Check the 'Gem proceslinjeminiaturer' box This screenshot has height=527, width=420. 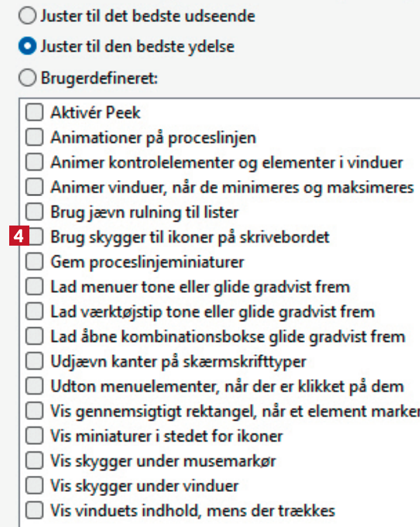tap(35, 262)
